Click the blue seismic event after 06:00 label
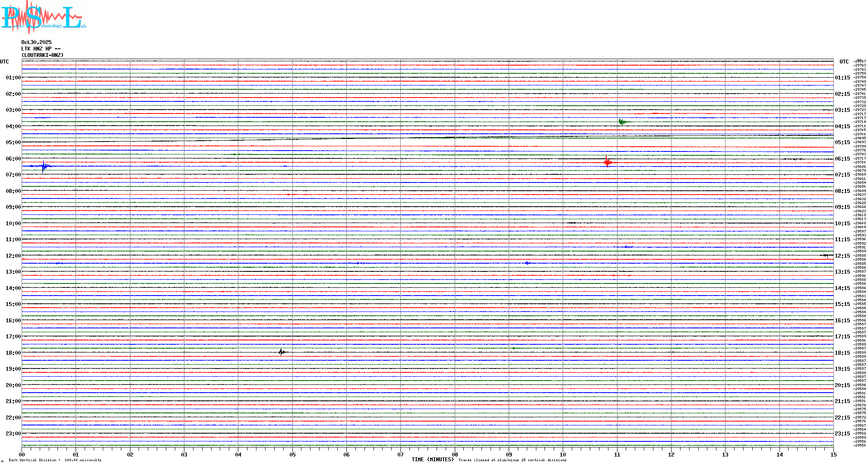Image resolution: width=868 pixels, height=466 pixels. click(44, 166)
